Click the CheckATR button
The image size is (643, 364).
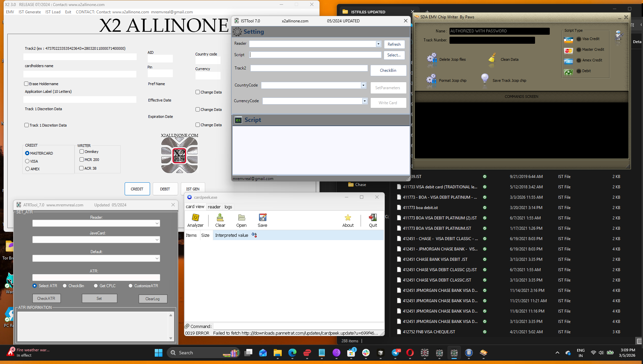click(46, 299)
